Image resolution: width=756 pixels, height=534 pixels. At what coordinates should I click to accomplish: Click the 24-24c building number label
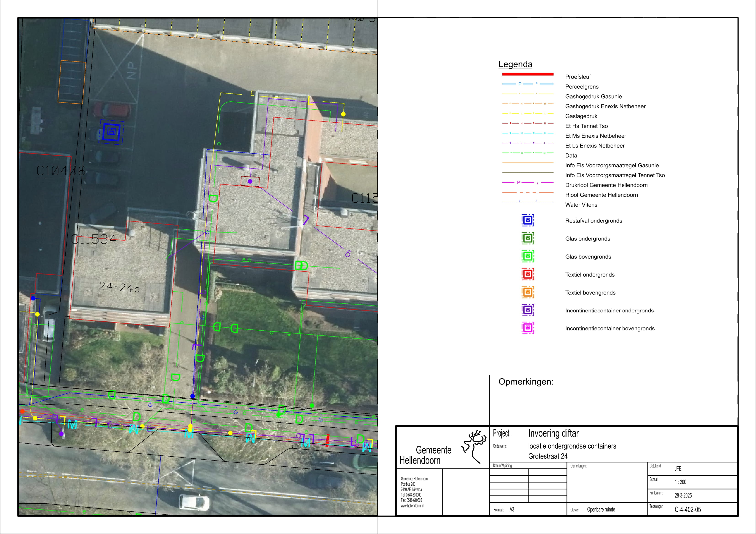coord(119,287)
